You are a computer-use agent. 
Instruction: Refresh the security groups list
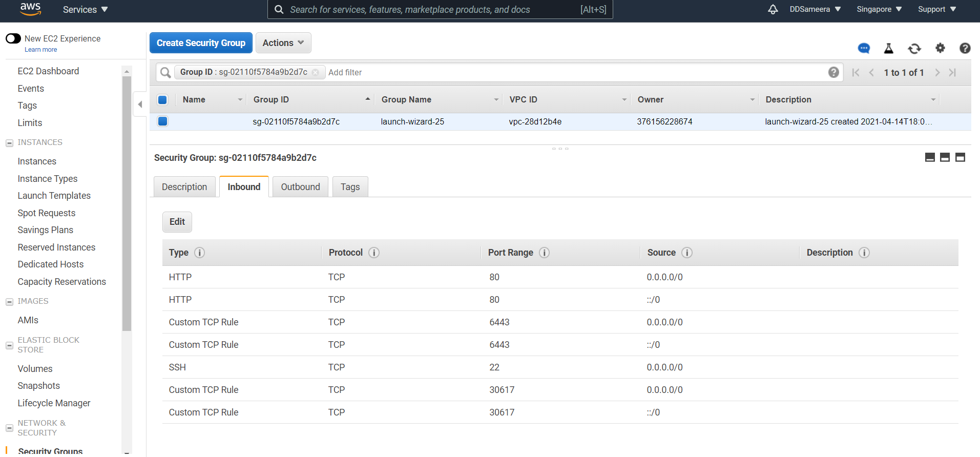[x=914, y=48]
